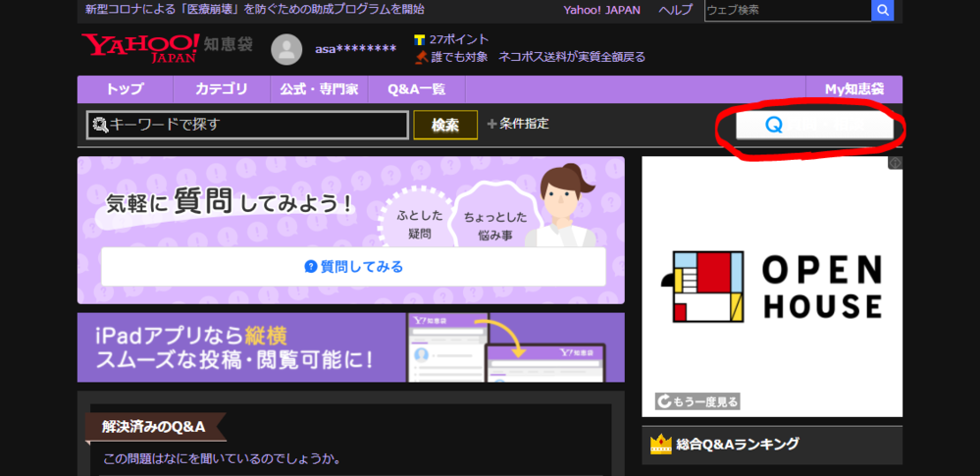Click the iPadアプリ promotional banner
Screen dimensions: 980x476
tap(350, 347)
